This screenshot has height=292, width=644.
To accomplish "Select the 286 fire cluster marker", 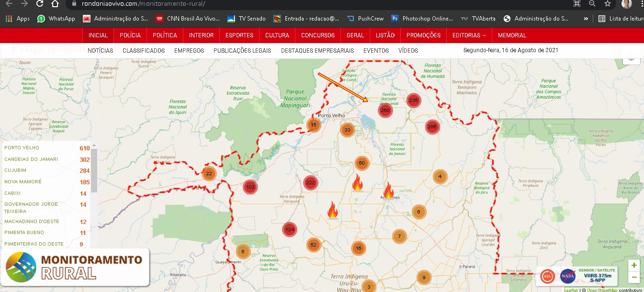I will pyautogui.click(x=432, y=127).
